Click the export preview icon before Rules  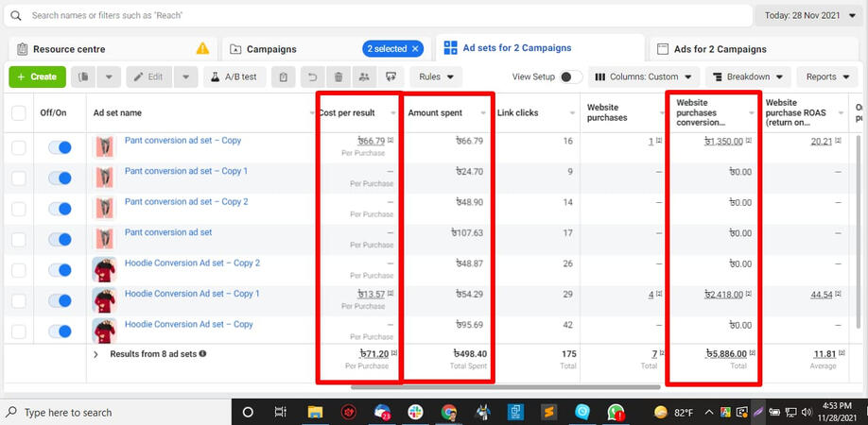pos(391,76)
